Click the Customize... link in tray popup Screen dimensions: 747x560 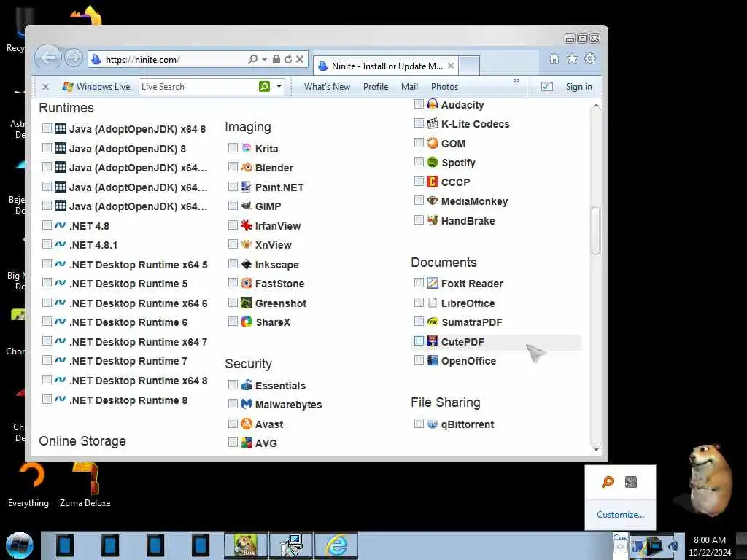(620, 514)
